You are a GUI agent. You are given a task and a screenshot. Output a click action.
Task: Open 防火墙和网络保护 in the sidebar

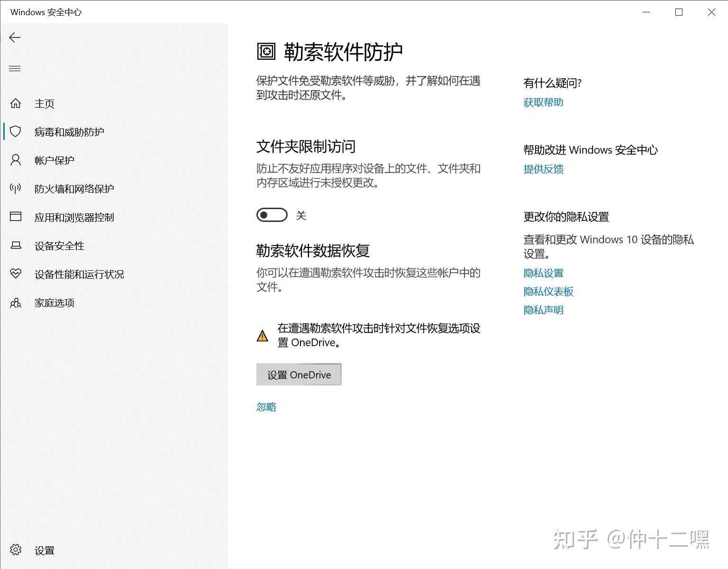tap(74, 189)
